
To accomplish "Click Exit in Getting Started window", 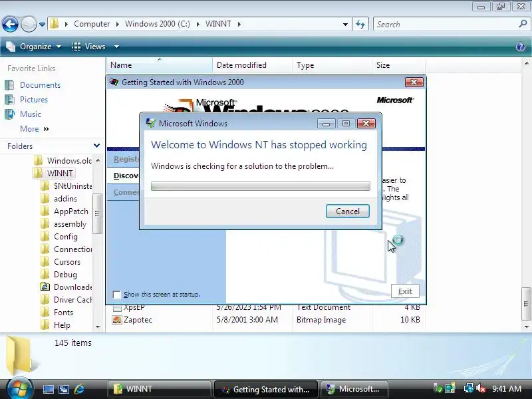I will 405,291.
